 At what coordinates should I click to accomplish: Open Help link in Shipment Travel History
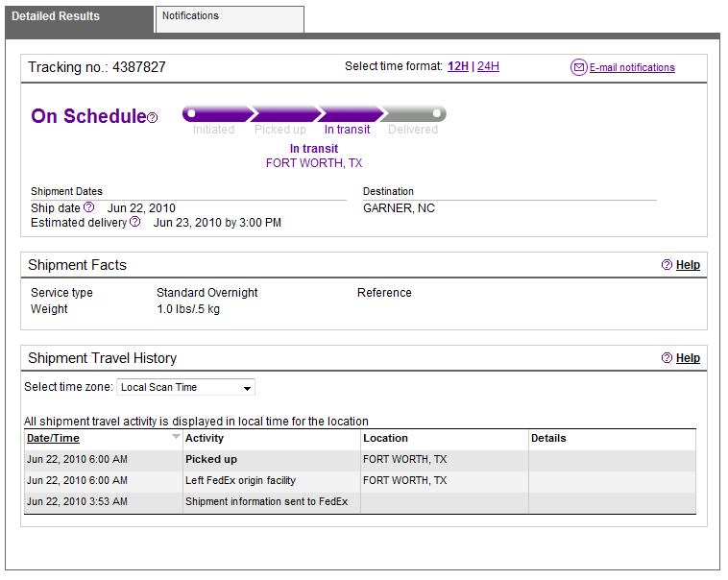(x=688, y=358)
